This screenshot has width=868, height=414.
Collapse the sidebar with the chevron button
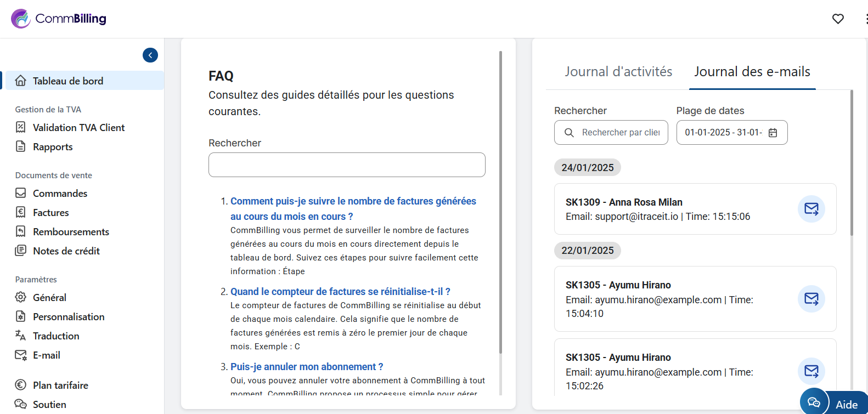tap(150, 55)
